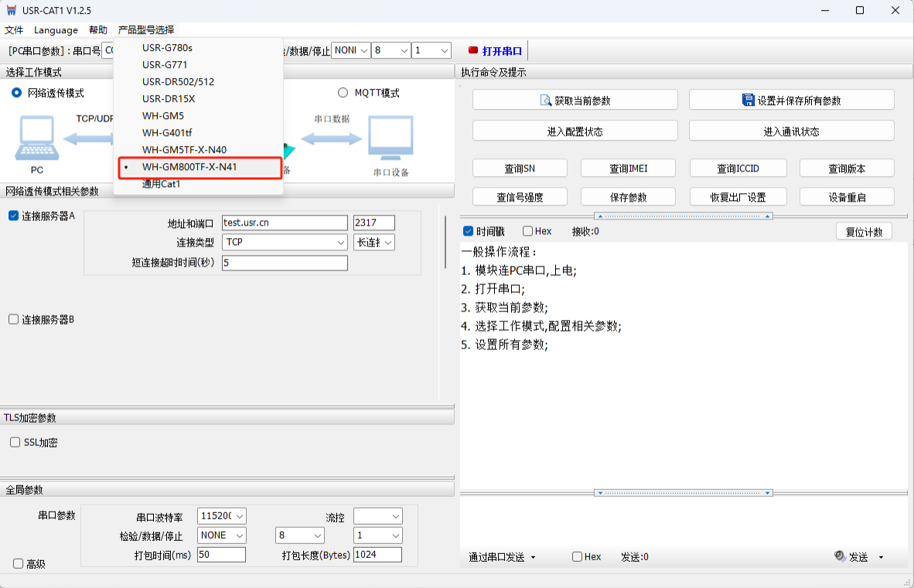Image resolution: width=914 pixels, height=588 pixels.
Task: Click the 获取当前参数 magnifier document icon
Action: click(x=545, y=100)
